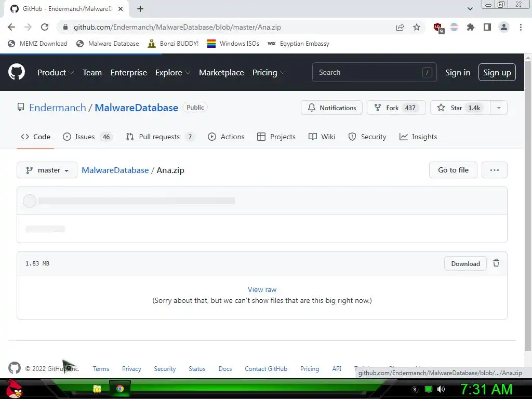Click the striped extension icon beside uBlock
Screen dimensions: 532x399
coord(454,27)
